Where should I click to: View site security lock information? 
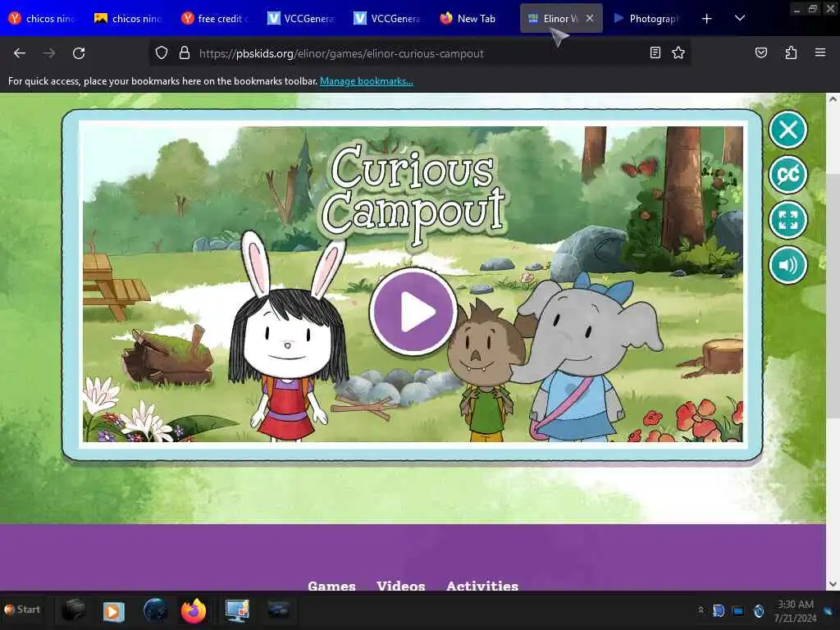tap(185, 53)
